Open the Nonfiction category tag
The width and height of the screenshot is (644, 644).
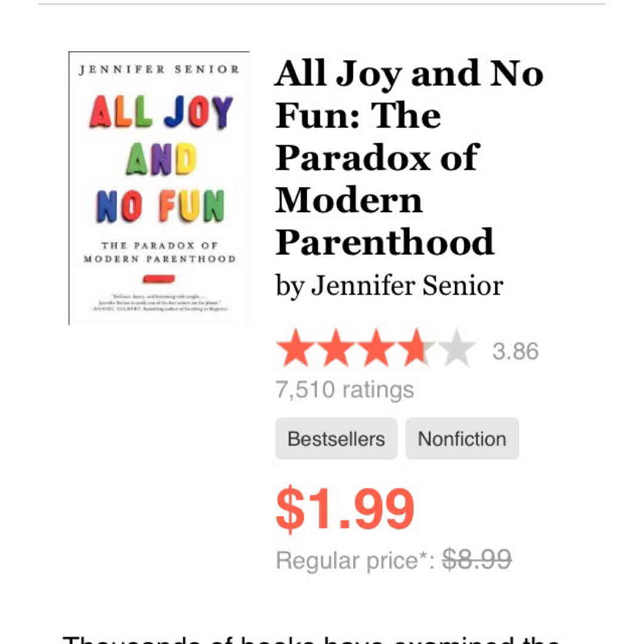click(462, 439)
